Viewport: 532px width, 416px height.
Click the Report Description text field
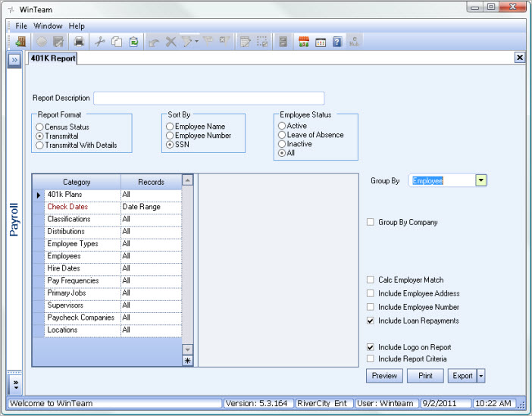[x=208, y=98]
